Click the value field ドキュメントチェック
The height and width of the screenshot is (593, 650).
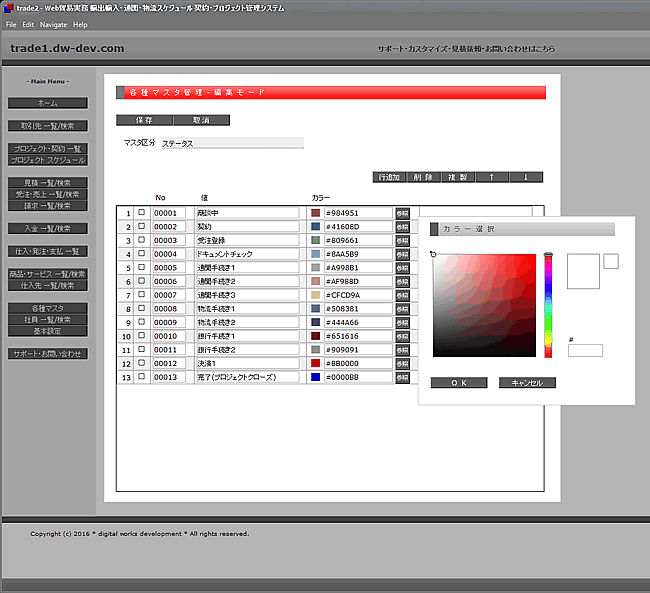(247, 254)
